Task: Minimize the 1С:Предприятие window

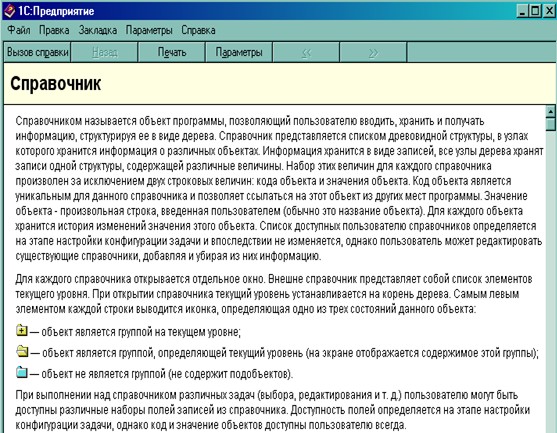Action: [522, 11]
